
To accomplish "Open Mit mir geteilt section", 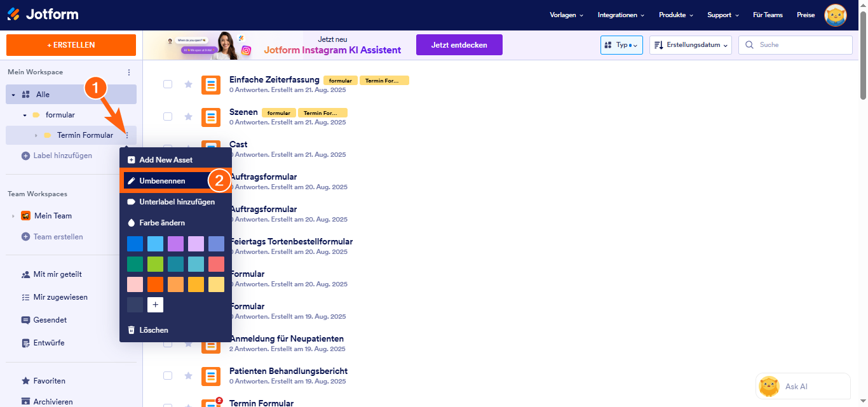I will tap(57, 274).
